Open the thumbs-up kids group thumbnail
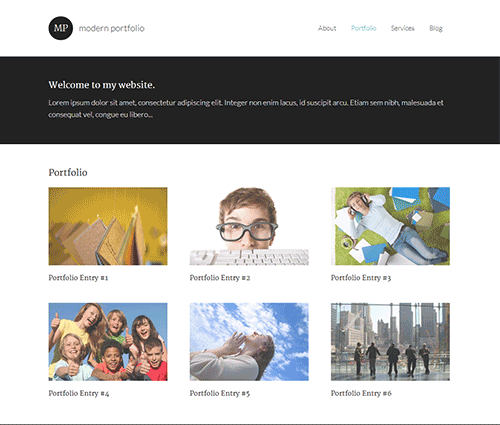500x425 pixels. [x=108, y=342]
